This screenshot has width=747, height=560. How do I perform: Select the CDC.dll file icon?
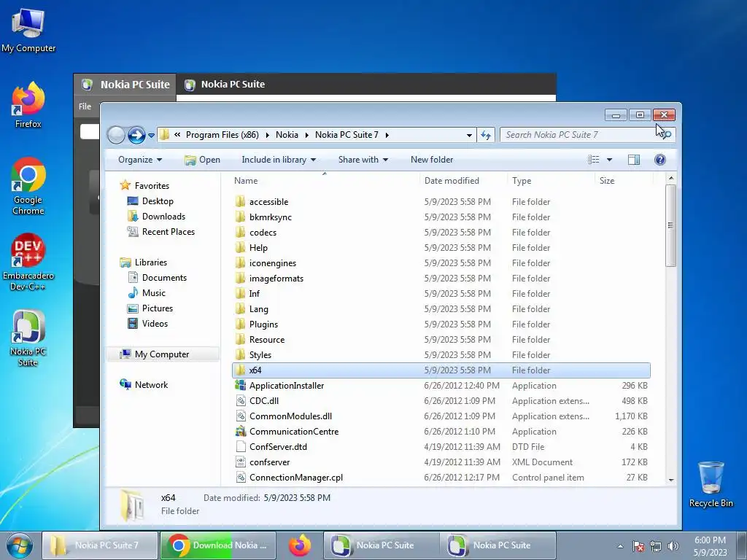coord(241,401)
